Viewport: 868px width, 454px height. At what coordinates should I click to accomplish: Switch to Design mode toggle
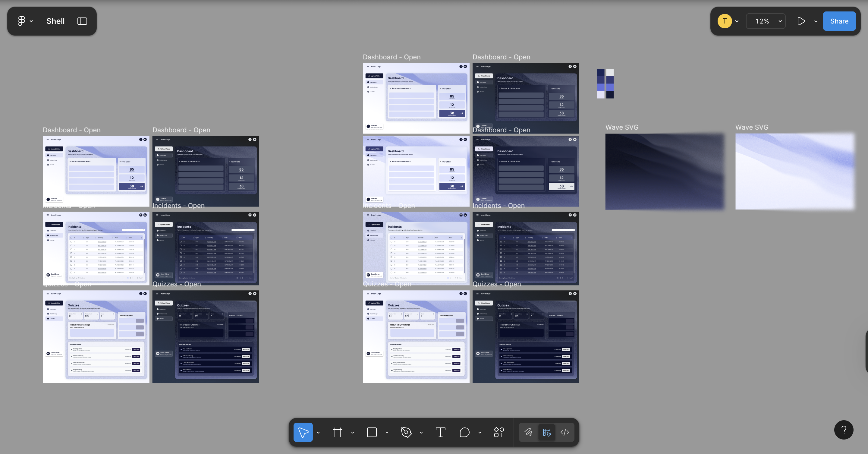tap(546, 432)
